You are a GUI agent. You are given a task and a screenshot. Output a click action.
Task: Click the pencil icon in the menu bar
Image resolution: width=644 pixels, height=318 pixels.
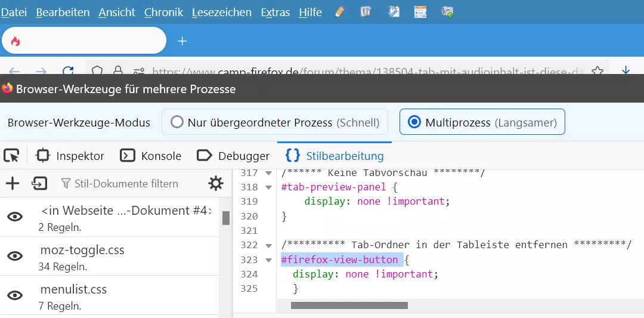(340, 12)
